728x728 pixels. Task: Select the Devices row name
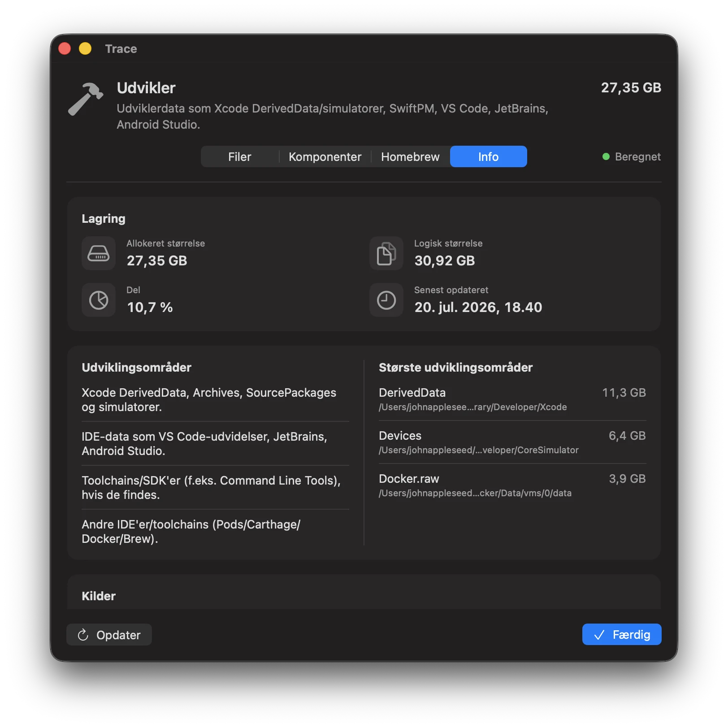(400, 436)
